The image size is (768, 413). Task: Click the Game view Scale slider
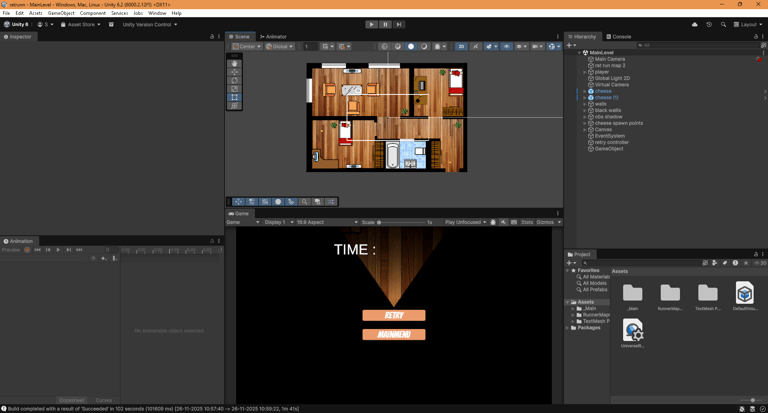pyautogui.click(x=400, y=222)
